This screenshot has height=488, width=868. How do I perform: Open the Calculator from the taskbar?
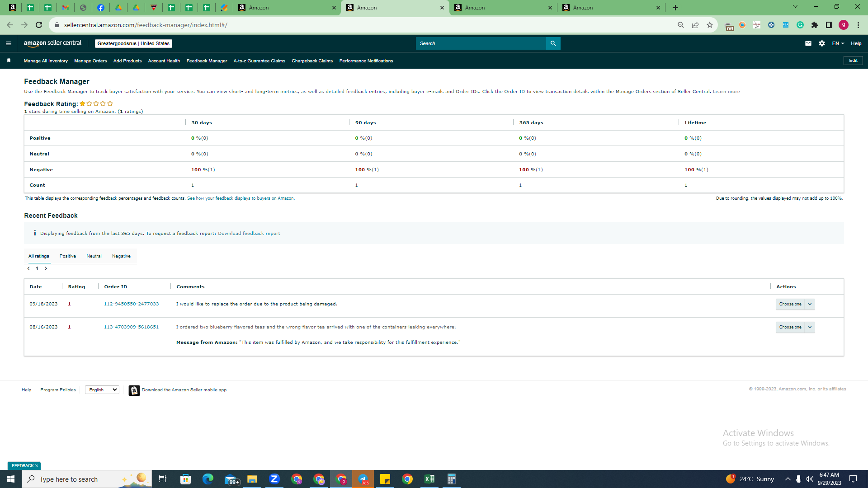452,479
